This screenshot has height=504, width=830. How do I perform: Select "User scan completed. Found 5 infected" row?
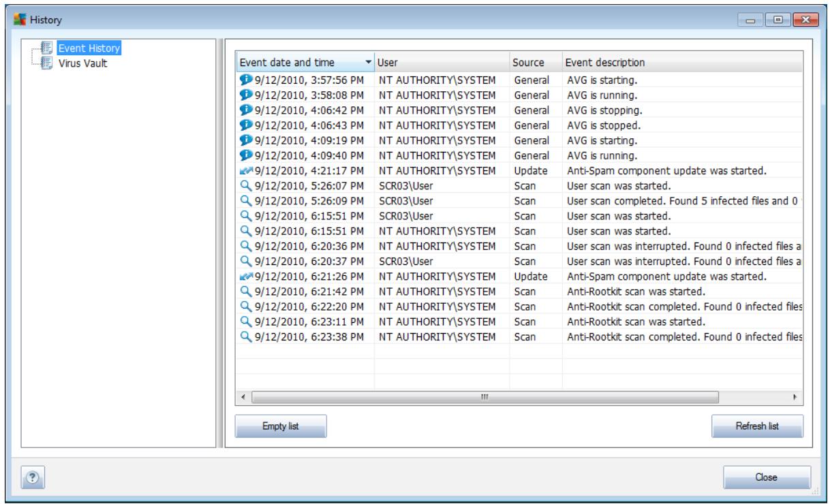(x=519, y=201)
